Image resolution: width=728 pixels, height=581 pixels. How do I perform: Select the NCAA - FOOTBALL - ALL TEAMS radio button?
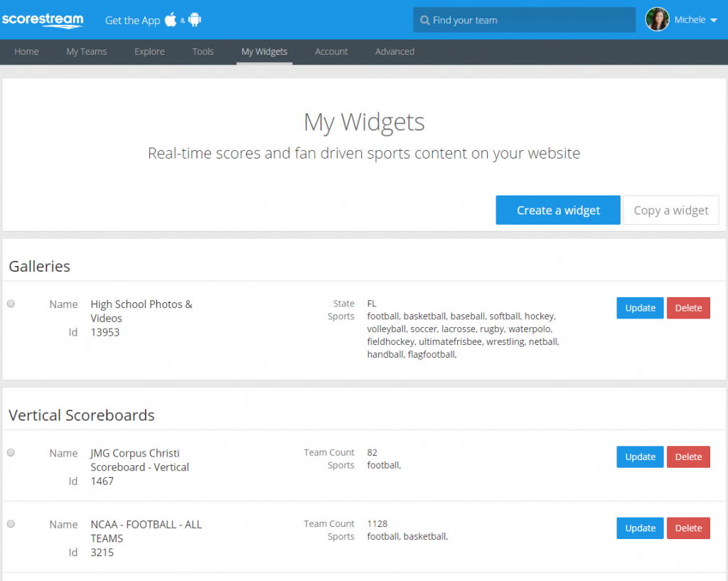point(11,523)
